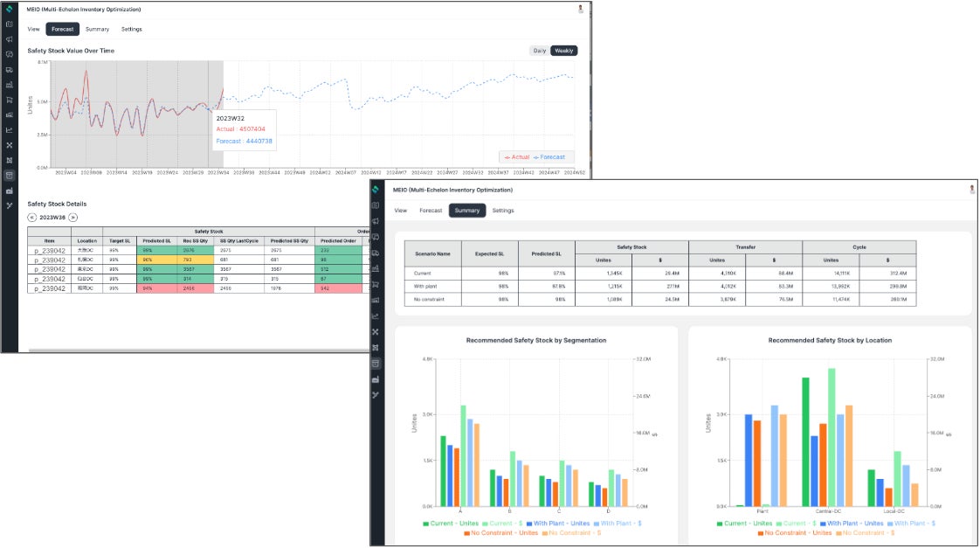Open the Summary tab in the Forecast window
Image resolution: width=980 pixels, height=548 pixels.
point(98,30)
